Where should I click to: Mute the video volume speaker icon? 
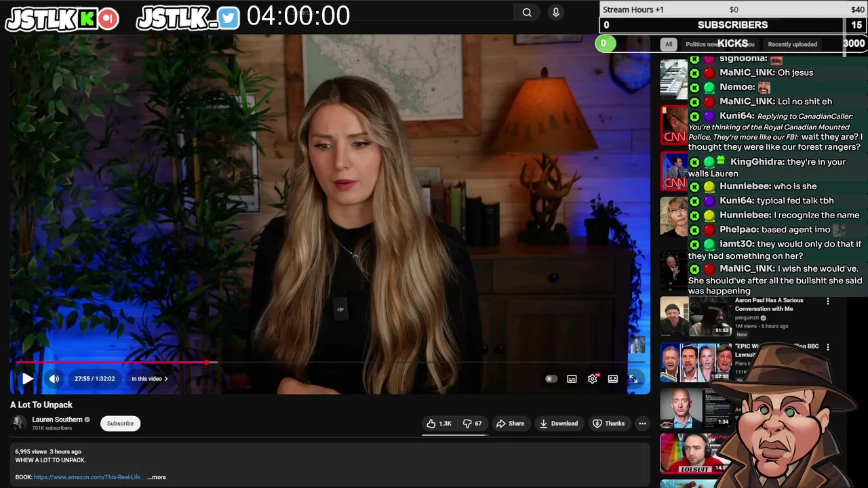coord(54,379)
